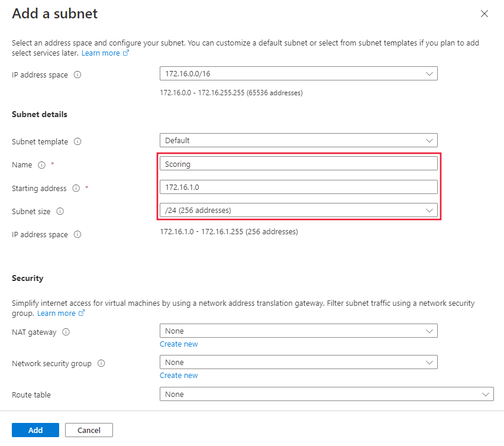Screen dimensions: 504x446
Task: Click info icon beside Starting address
Action: [x=76, y=188]
